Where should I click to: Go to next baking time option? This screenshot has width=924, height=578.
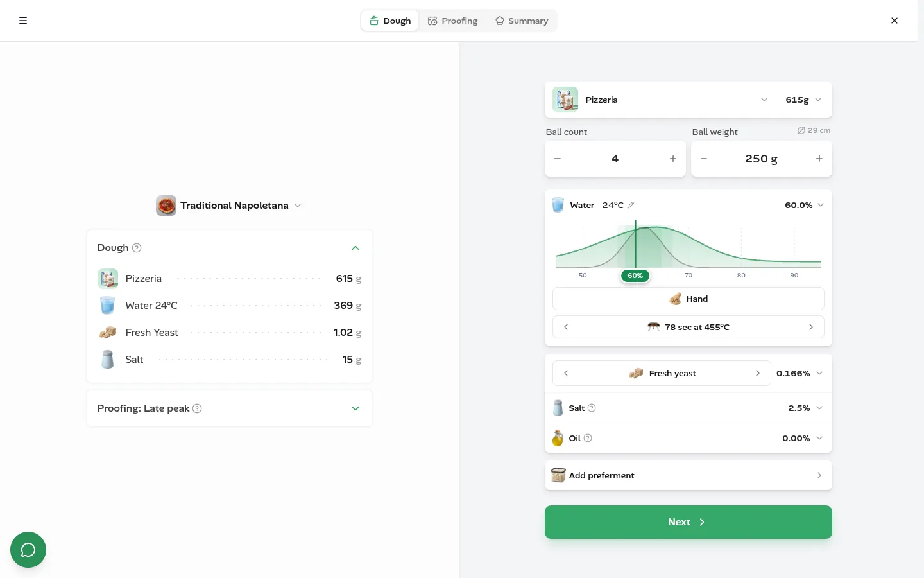[x=811, y=327]
